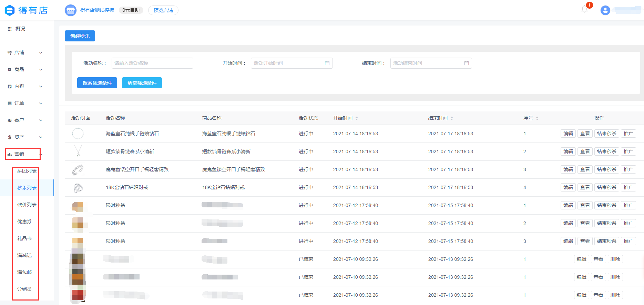Select 优惠券 in the marketing submenu

pos(24,222)
